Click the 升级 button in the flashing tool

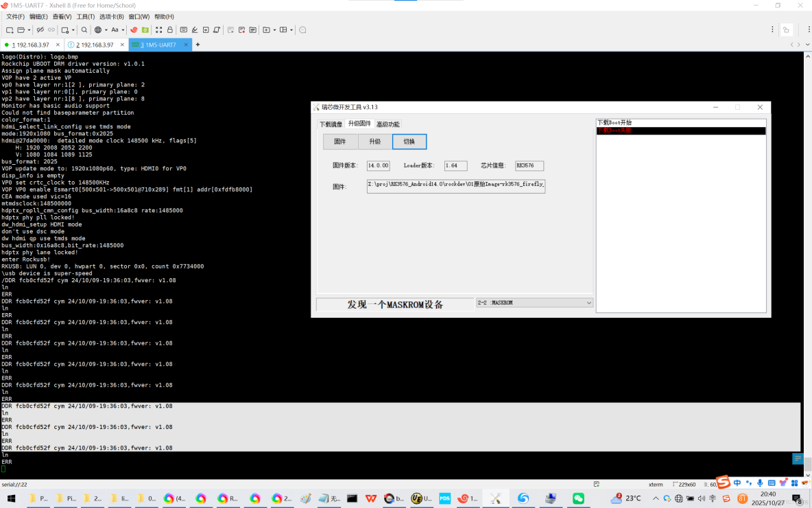pyautogui.click(x=374, y=141)
